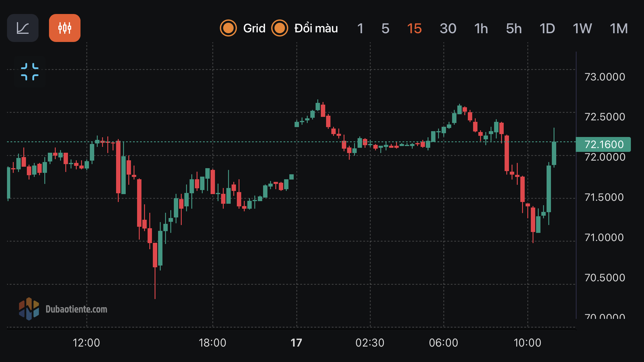Click the 71.5000 price axis label

point(604,197)
